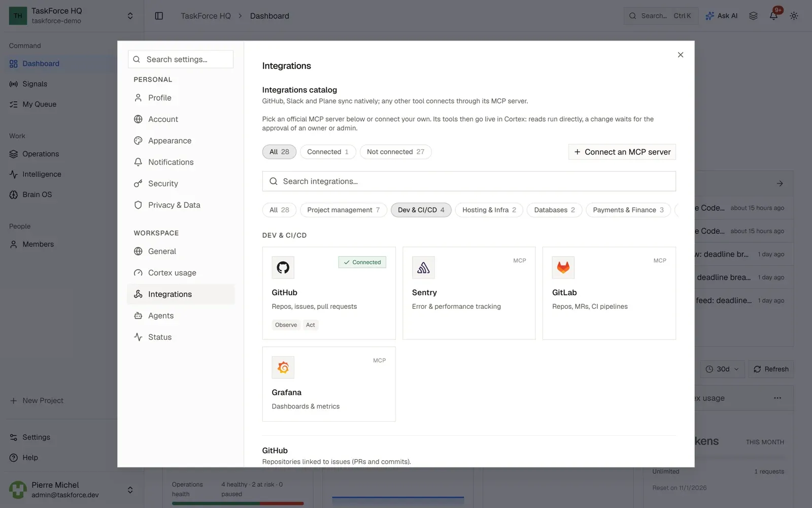Close the Integrations settings dialog
This screenshot has height=508, width=812.
[681, 55]
